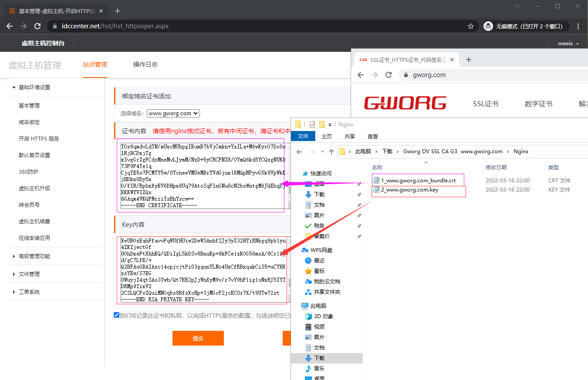Go back in the idccenter browser window
The image size is (588, 380).
pyautogui.click(x=10, y=26)
